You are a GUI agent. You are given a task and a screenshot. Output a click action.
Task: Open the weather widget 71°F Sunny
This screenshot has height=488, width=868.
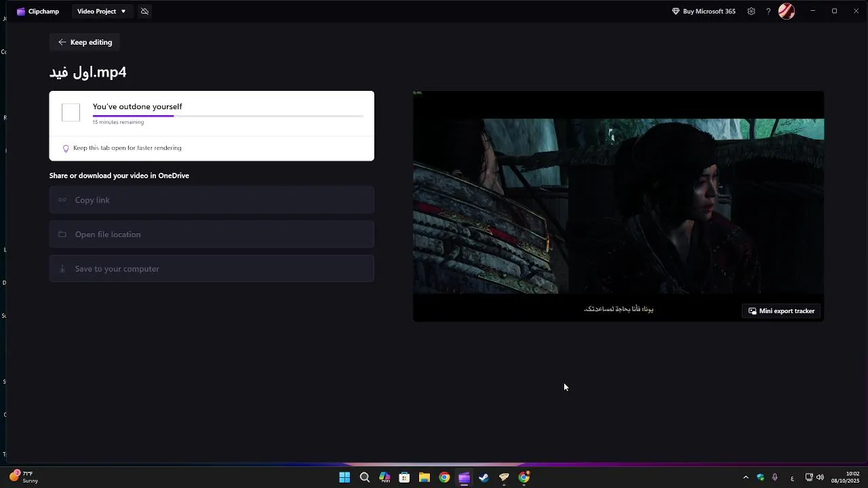(x=24, y=477)
